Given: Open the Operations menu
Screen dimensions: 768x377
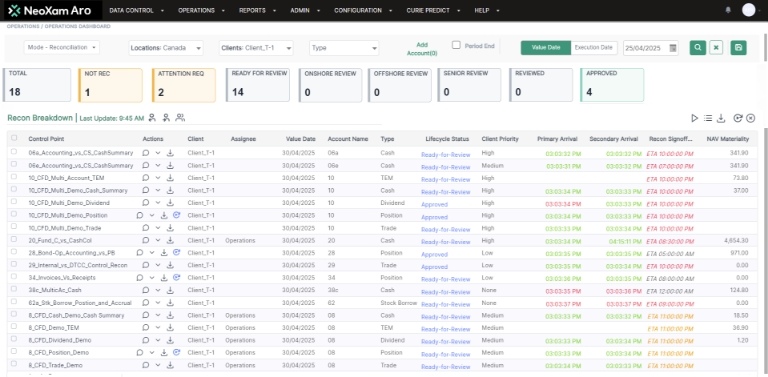Looking at the screenshot, I should click(201, 10).
